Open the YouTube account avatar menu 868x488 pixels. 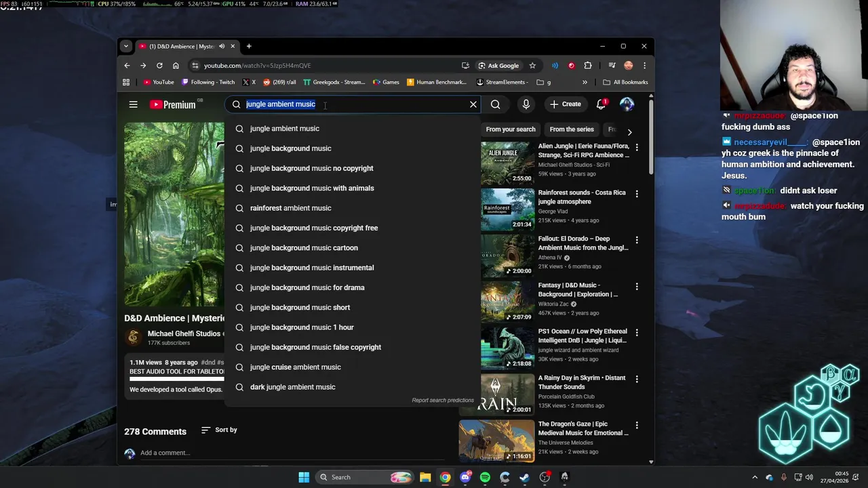[x=627, y=104]
